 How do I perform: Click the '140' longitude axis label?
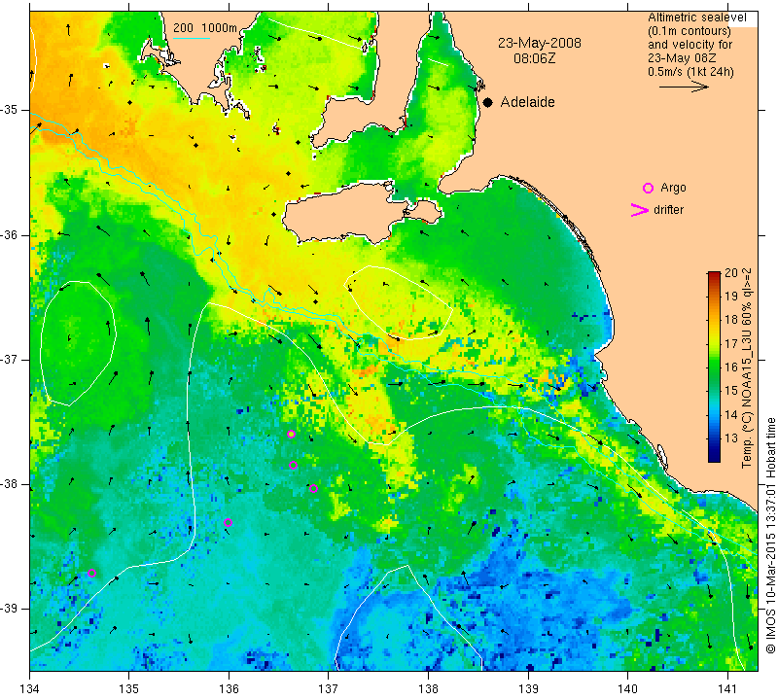pyautogui.click(x=627, y=688)
